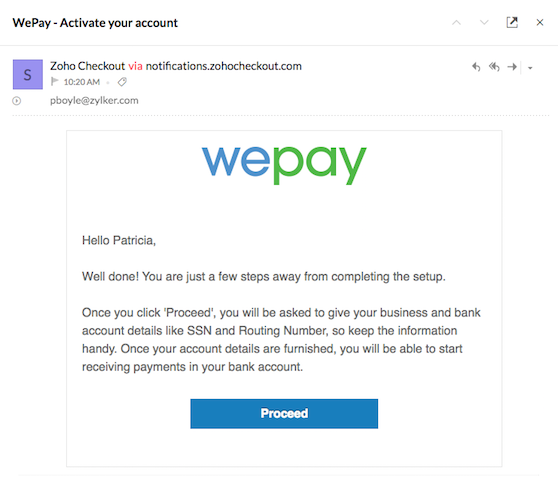Click notifications.zohocheckout.com sender domain

point(223,66)
